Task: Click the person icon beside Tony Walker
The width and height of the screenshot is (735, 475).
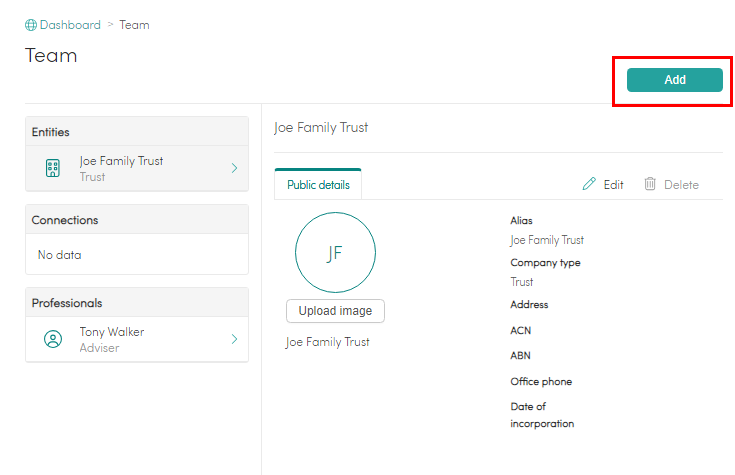Action: tap(53, 340)
